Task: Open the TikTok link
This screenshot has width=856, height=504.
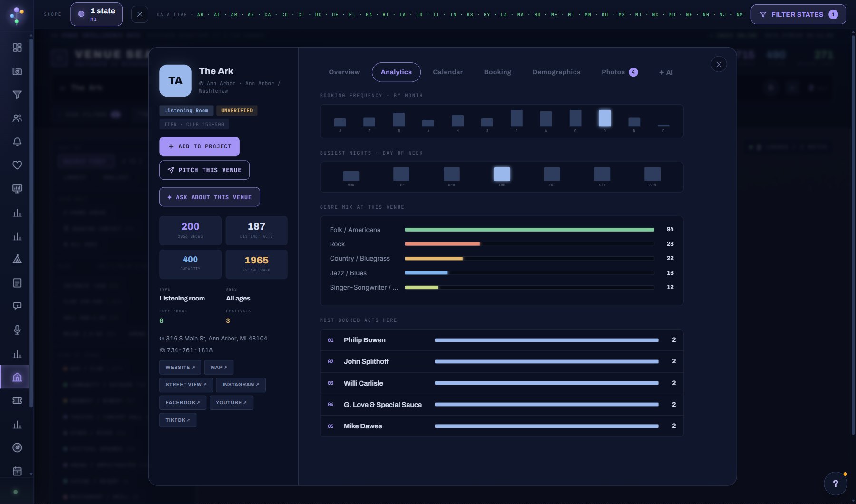Action: click(x=178, y=420)
